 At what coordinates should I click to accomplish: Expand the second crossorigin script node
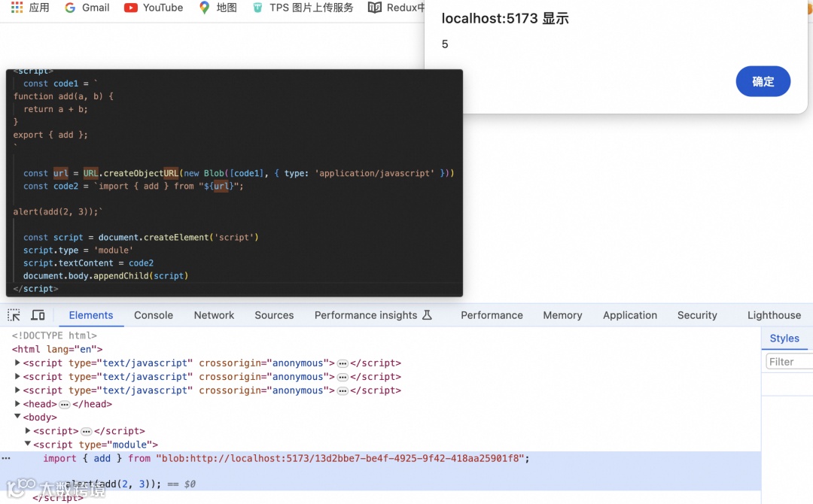coord(17,376)
